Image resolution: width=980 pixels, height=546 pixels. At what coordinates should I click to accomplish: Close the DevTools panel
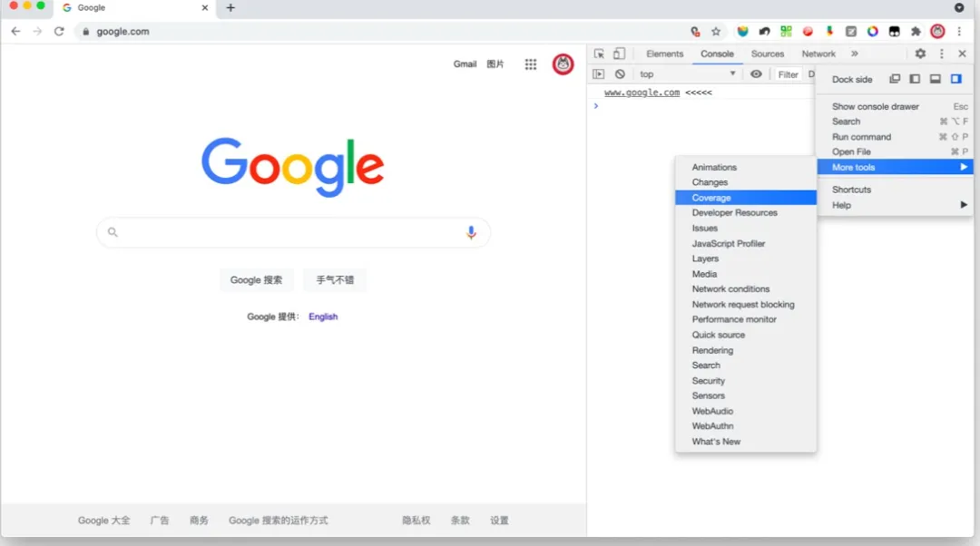point(963,54)
